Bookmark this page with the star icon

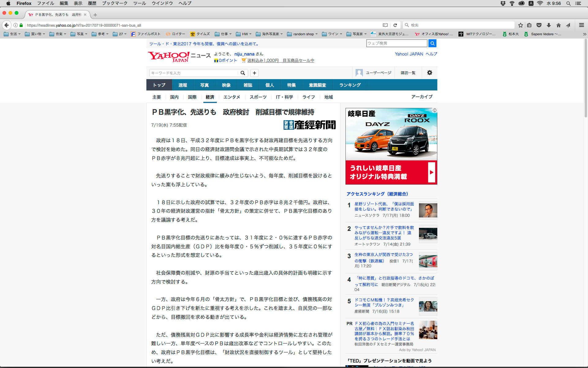click(520, 25)
